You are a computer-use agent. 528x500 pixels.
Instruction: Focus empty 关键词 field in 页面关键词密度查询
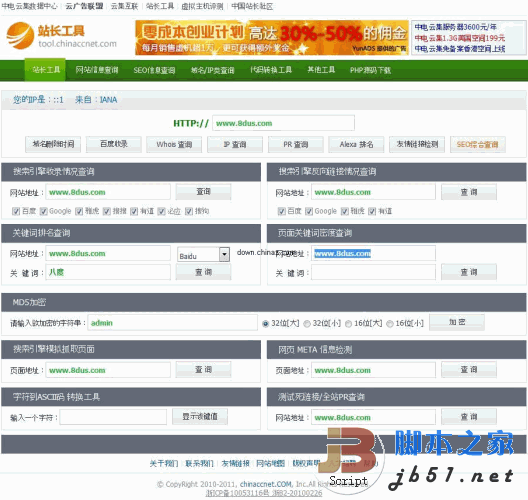pyautogui.click(x=373, y=272)
